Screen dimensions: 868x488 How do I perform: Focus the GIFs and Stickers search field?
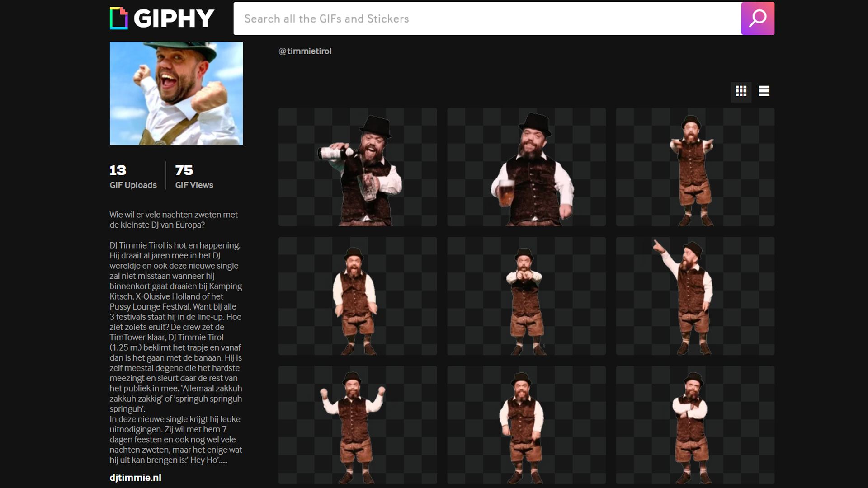(487, 19)
